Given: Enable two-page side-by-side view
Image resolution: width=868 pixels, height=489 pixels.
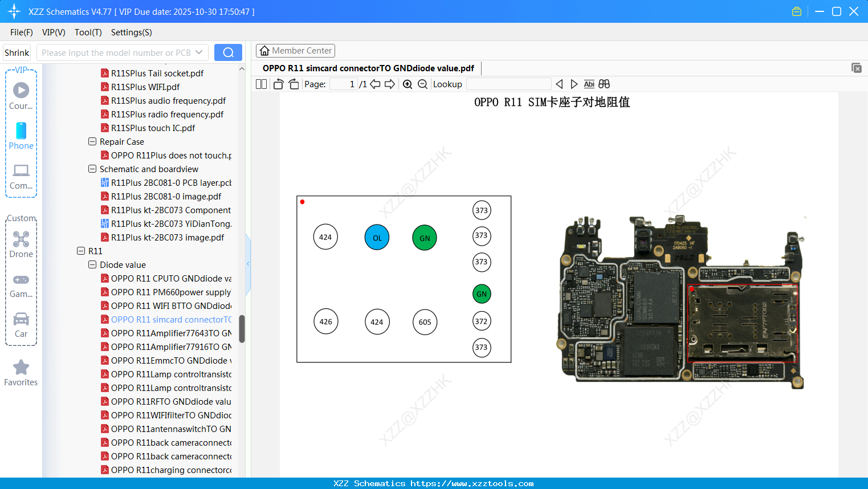Looking at the screenshot, I should [260, 84].
